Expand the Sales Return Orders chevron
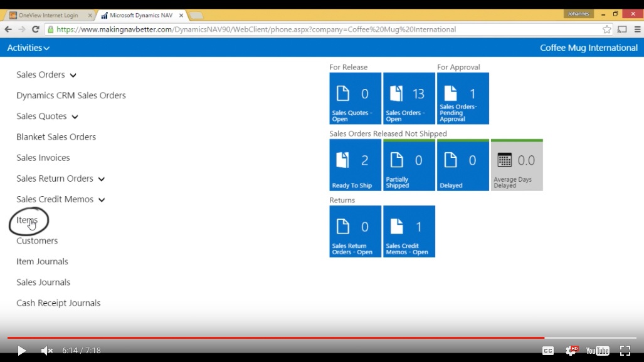Image resolution: width=644 pixels, height=362 pixels. [102, 179]
